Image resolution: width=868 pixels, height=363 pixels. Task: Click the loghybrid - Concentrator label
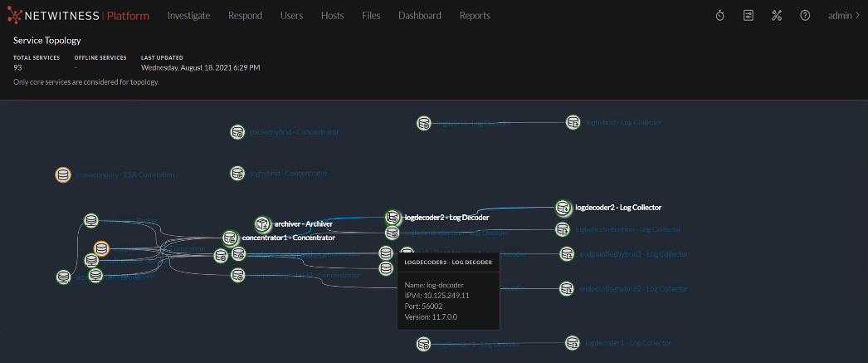(x=289, y=174)
